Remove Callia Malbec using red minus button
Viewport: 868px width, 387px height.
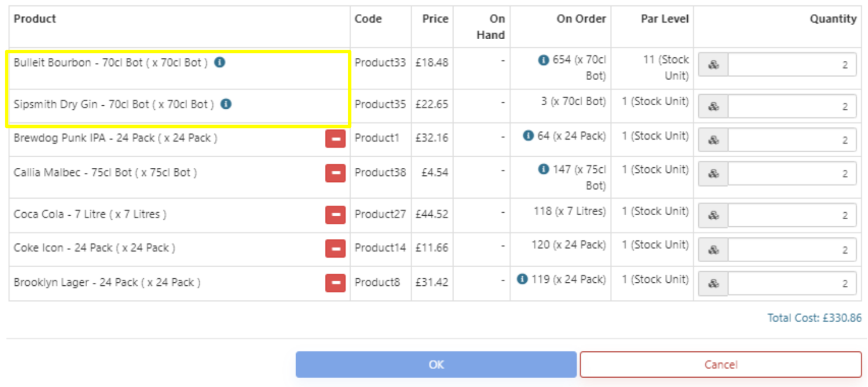click(335, 173)
